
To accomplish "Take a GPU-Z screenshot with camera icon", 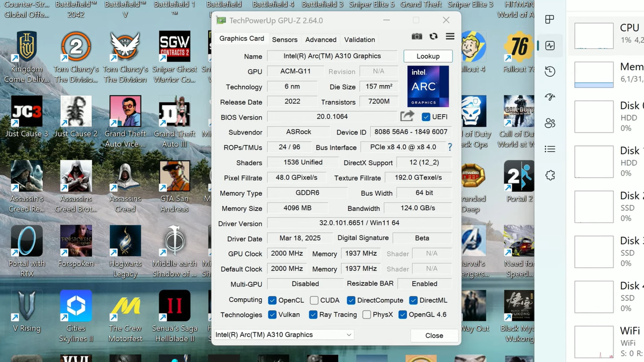I will click(x=416, y=36).
